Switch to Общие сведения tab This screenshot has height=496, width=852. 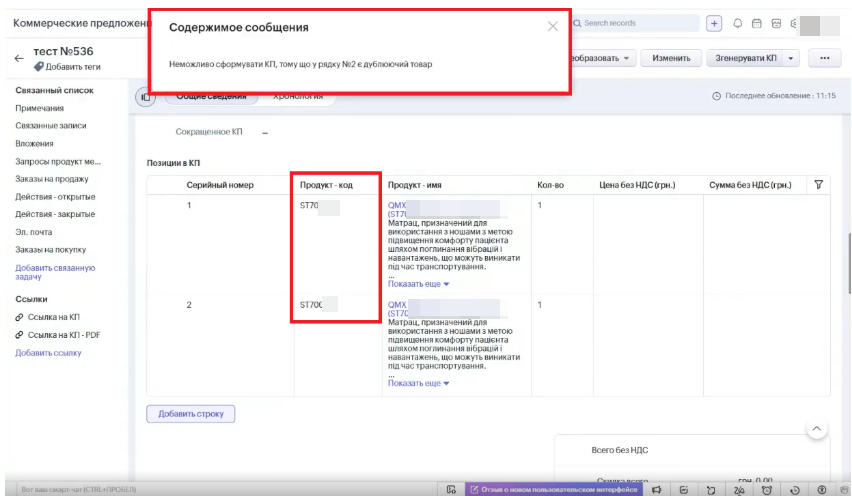(x=211, y=97)
